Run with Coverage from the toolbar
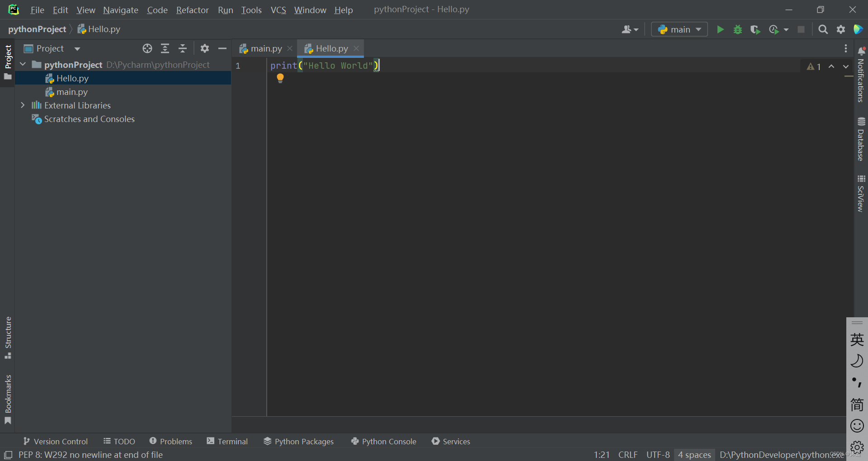 755,29
